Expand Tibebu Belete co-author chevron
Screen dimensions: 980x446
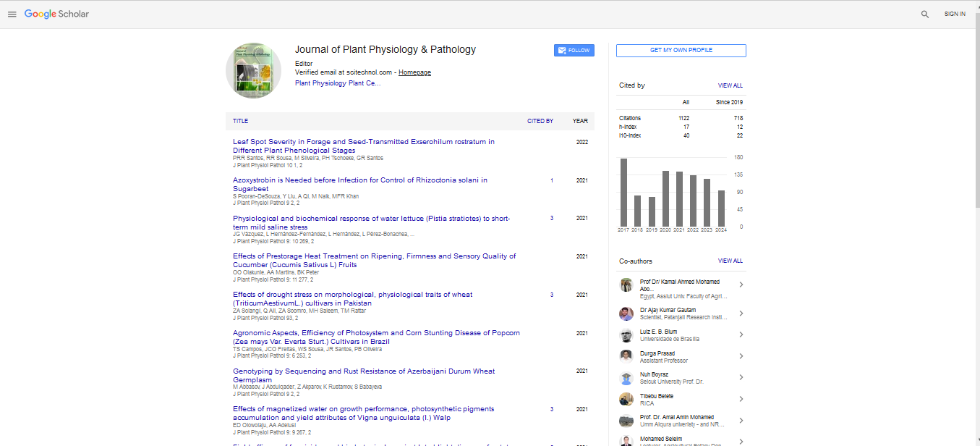tap(741, 399)
